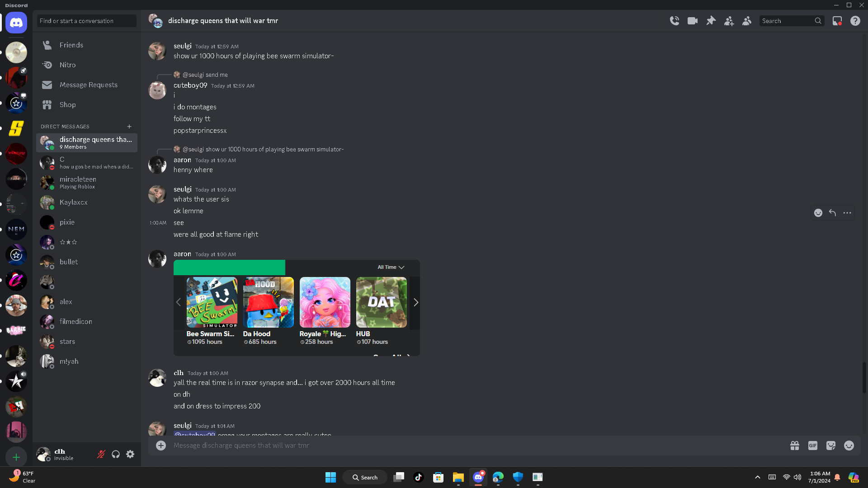Open the DM with miracleteen
This screenshot has height=488, width=868.
coord(87,183)
